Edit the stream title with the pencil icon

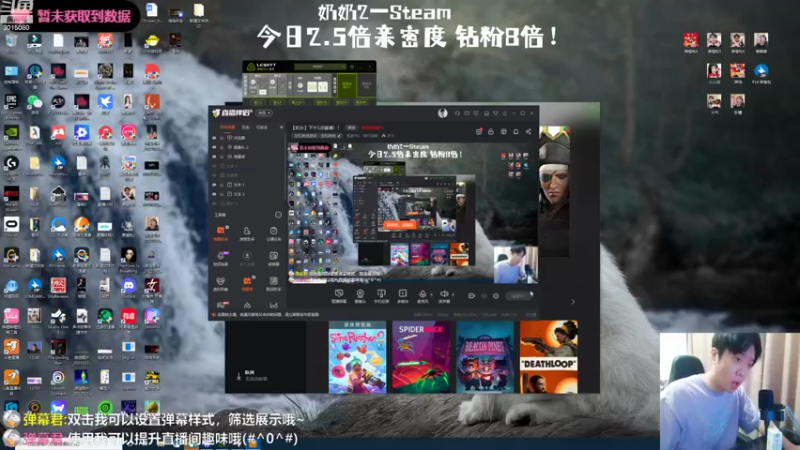point(340,136)
